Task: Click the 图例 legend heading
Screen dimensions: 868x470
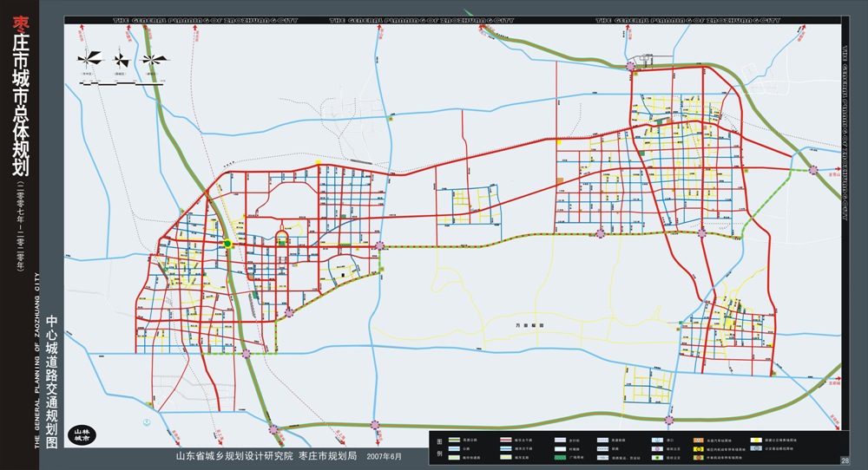Action: click(439, 447)
